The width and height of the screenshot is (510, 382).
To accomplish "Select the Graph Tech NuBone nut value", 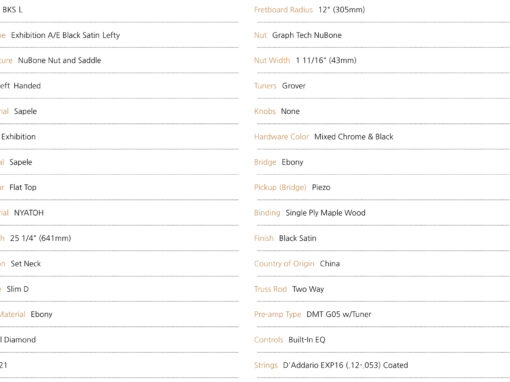I will tap(307, 35).
